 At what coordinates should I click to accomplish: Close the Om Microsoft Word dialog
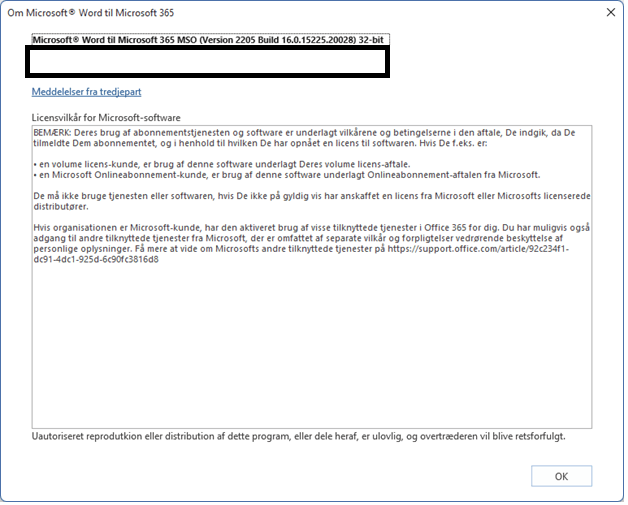point(611,12)
